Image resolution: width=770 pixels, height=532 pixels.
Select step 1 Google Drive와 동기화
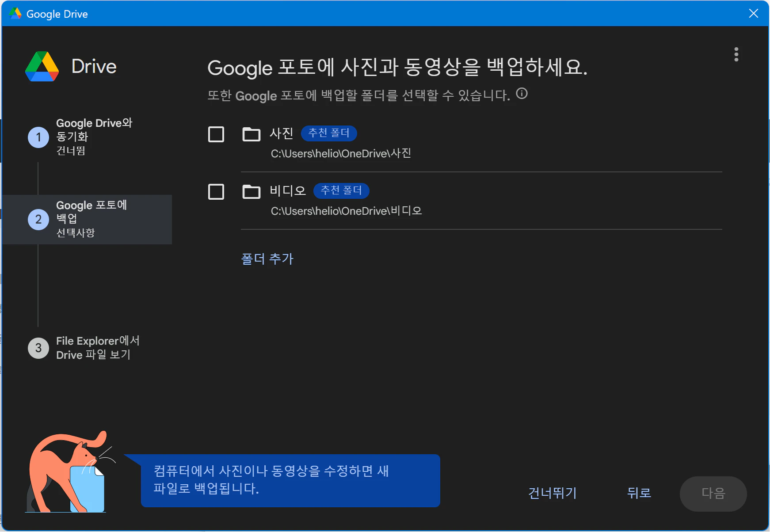pyautogui.click(x=87, y=137)
